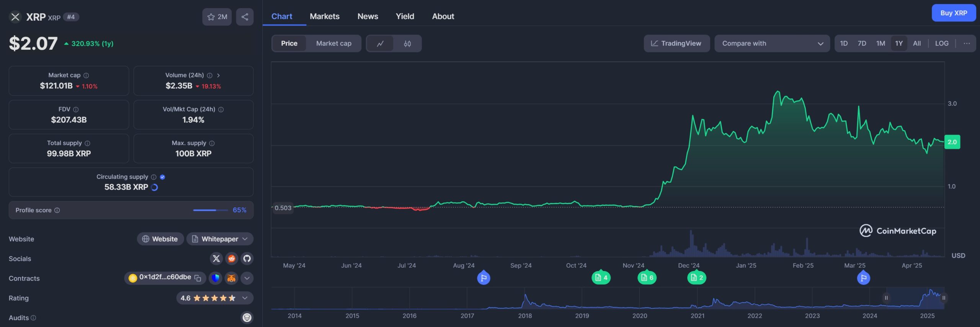Open the Chart tab
980x327 pixels.
pos(282,16)
